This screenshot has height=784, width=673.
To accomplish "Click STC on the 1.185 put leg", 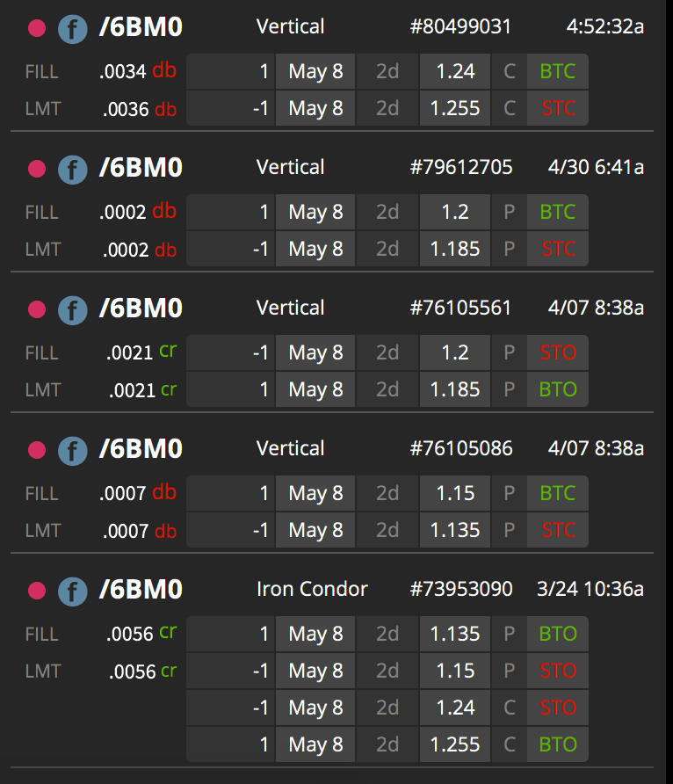I will (558, 249).
